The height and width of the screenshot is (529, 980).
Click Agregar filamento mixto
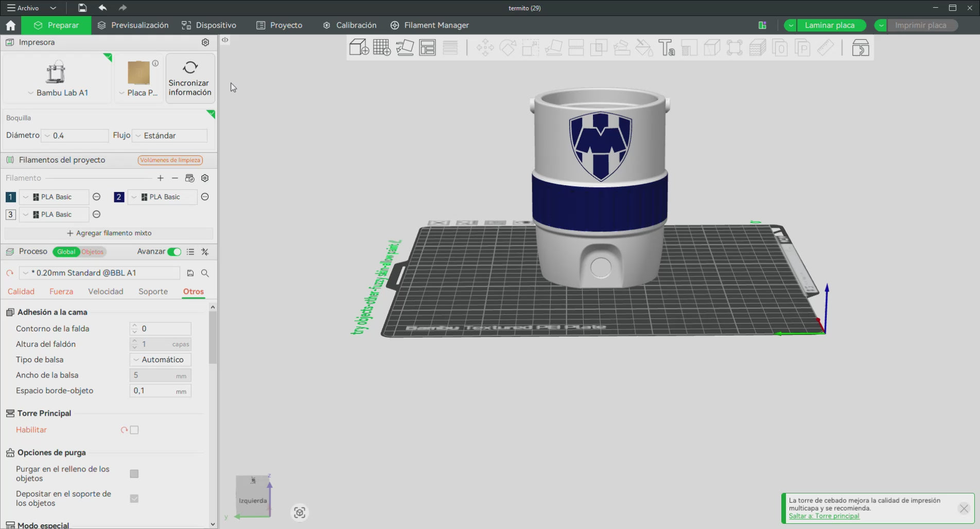(x=109, y=233)
